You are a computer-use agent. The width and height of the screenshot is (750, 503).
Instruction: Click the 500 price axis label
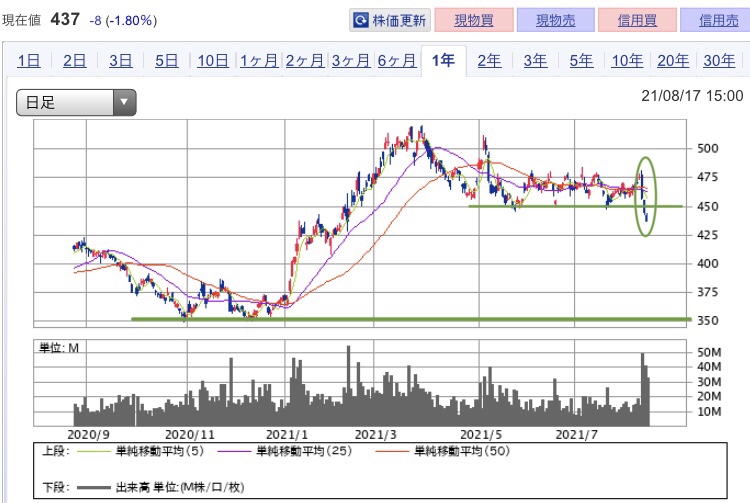coord(708,148)
